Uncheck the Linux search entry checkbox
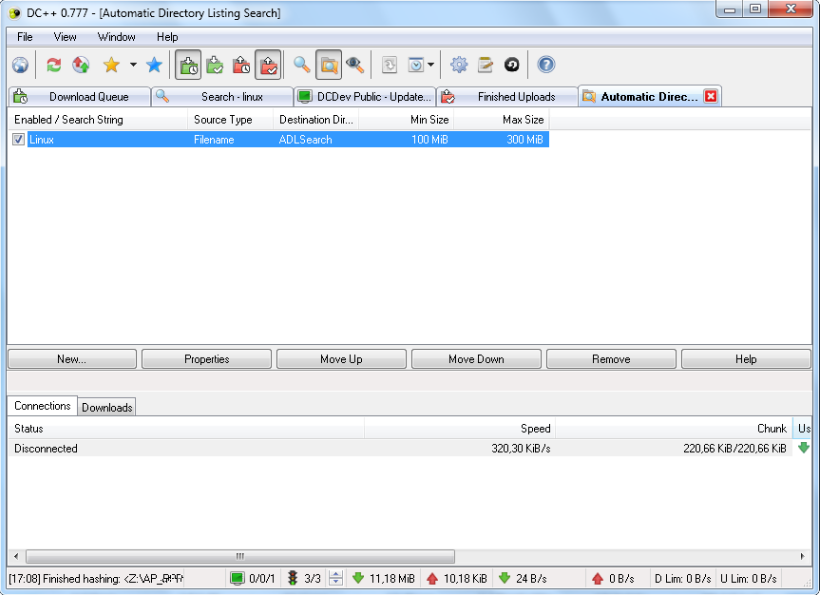The image size is (821, 595). [x=18, y=139]
